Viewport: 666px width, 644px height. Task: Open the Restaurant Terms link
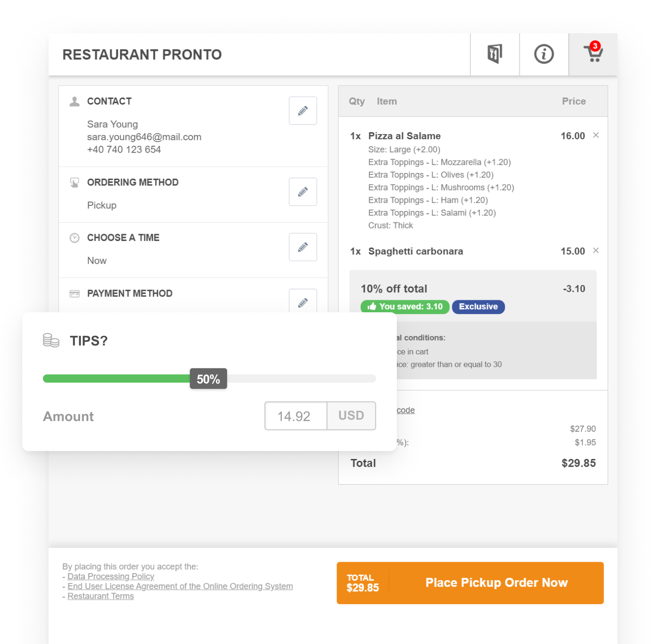point(100,596)
